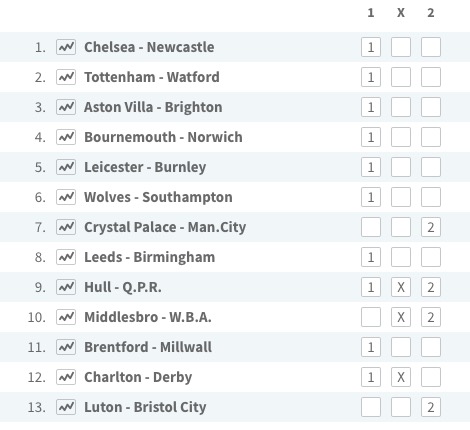Open statistics icon for Tottenham - Watford
This screenshot has height=430, width=470.
click(66, 77)
